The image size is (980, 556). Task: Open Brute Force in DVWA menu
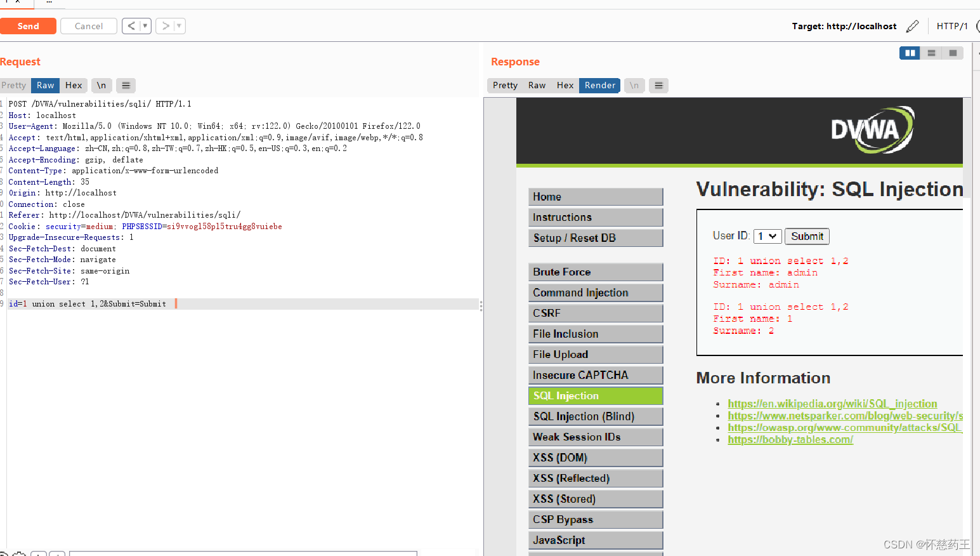pyautogui.click(x=596, y=272)
